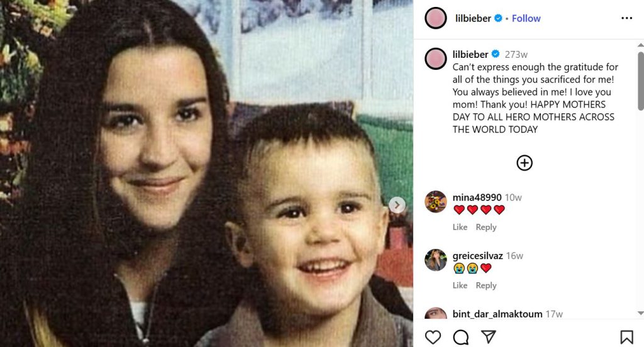644x347 pixels.
Task: Open lilbieber username in caption
Action: pyautogui.click(x=470, y=54)
